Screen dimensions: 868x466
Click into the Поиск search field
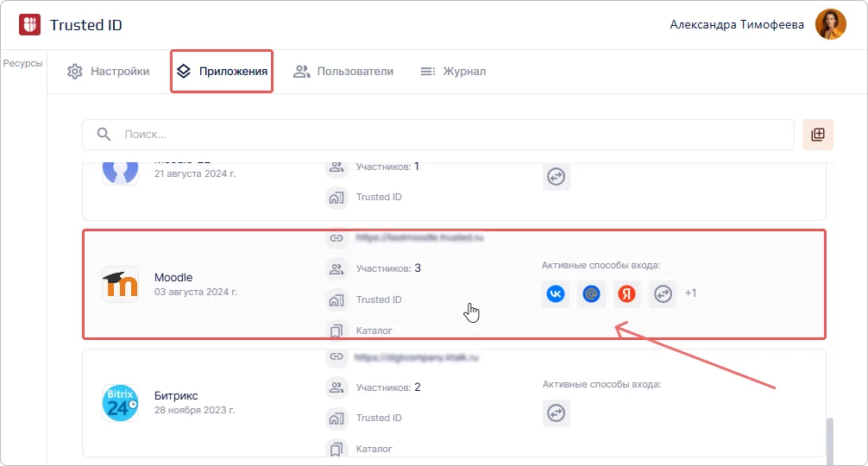pos(449,135)
